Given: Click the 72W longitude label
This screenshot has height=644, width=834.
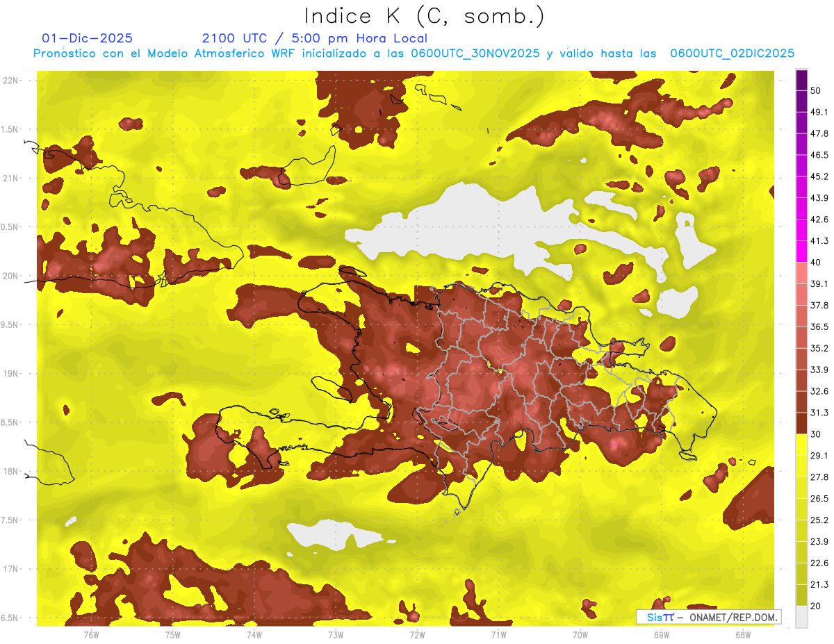Looking at the screenshot, I should (417, 635).
